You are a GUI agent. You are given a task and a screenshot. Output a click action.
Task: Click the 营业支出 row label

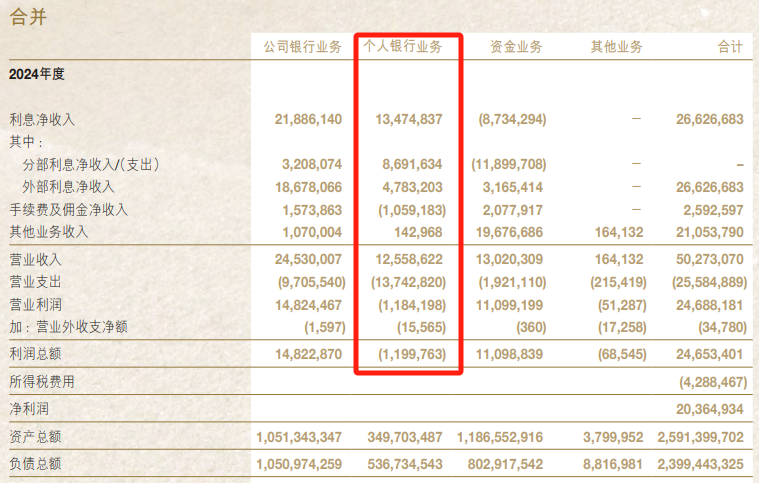click(35, 282)
